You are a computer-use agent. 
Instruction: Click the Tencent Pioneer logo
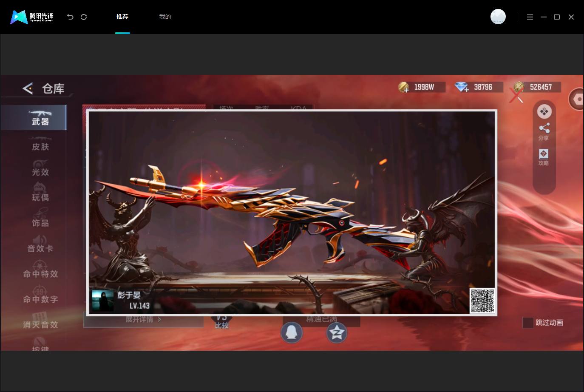(32, 17)
